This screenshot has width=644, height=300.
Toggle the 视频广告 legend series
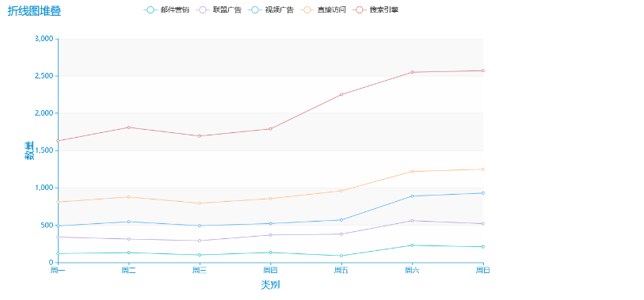[272, 9]
